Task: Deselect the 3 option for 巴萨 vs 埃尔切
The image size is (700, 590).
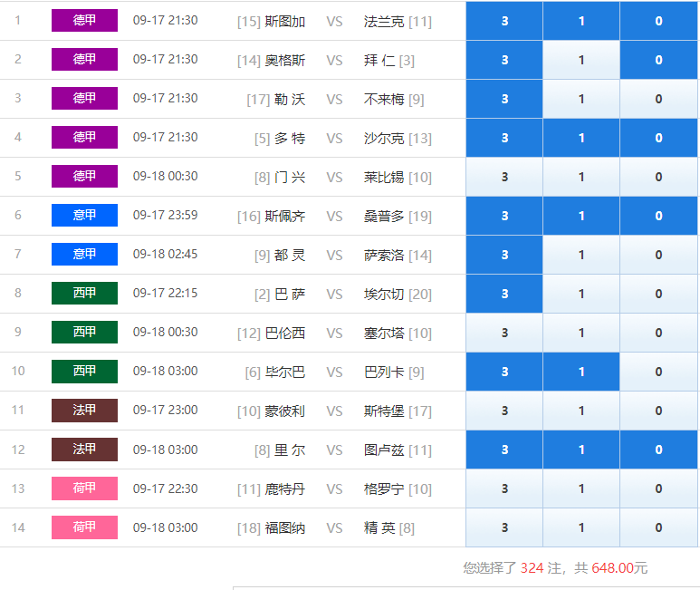Action: (x=504, y=294)
